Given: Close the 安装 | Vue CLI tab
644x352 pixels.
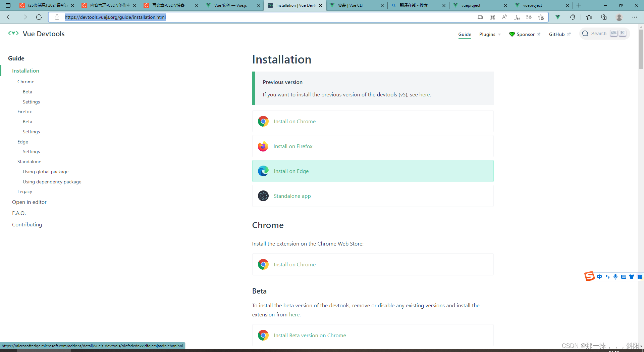Looking at the screenshot, I should (x=382, y=5).
